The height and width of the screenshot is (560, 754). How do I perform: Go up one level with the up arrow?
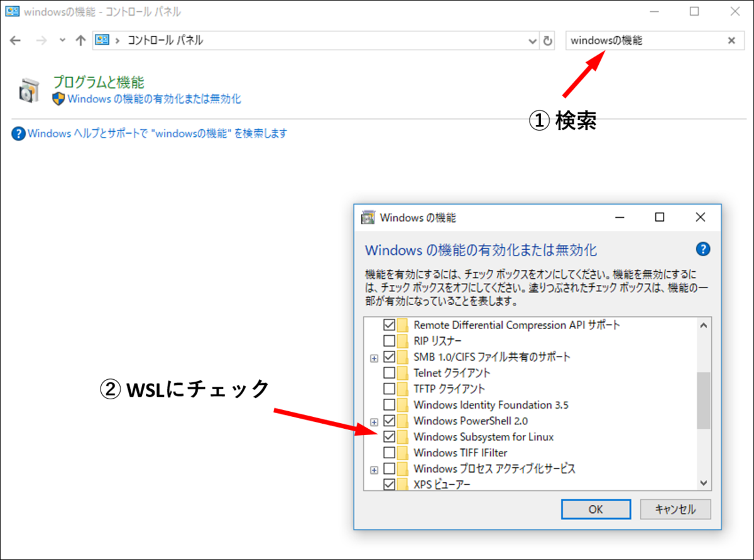[80, 41]
